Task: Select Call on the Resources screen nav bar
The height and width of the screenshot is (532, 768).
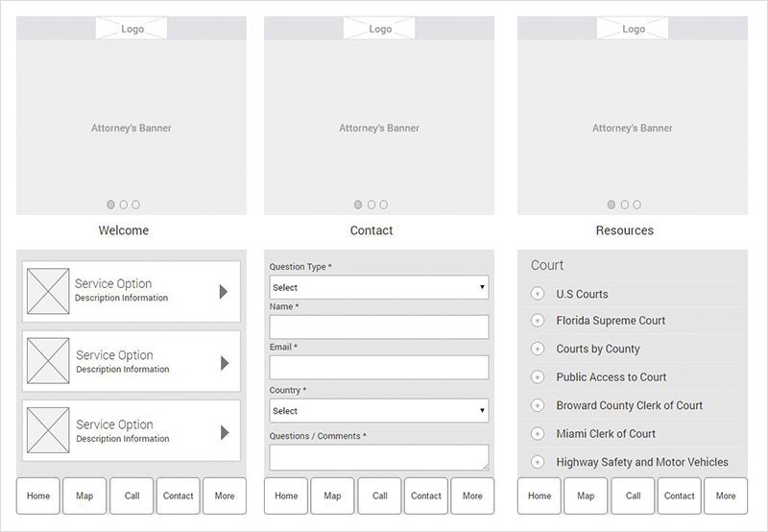Action: coord(633,496)
